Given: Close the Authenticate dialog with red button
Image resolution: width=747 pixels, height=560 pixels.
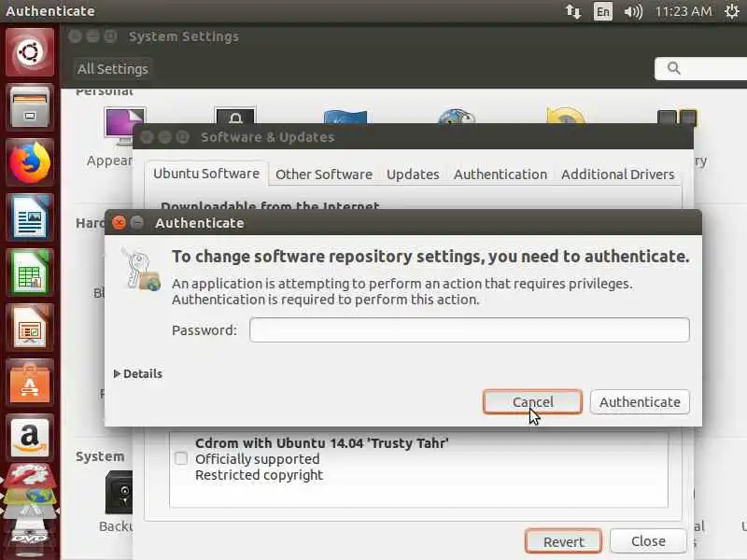Looking at the screenshot, I should pyautogui.click(x=120, y=222).
